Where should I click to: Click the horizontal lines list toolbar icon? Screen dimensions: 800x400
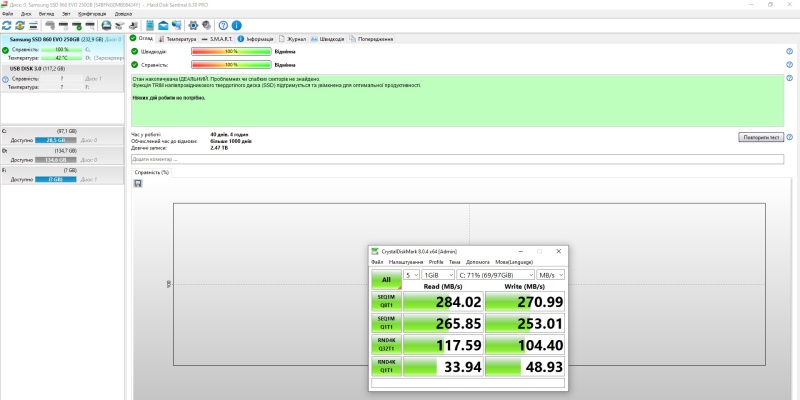click(34, 26)
